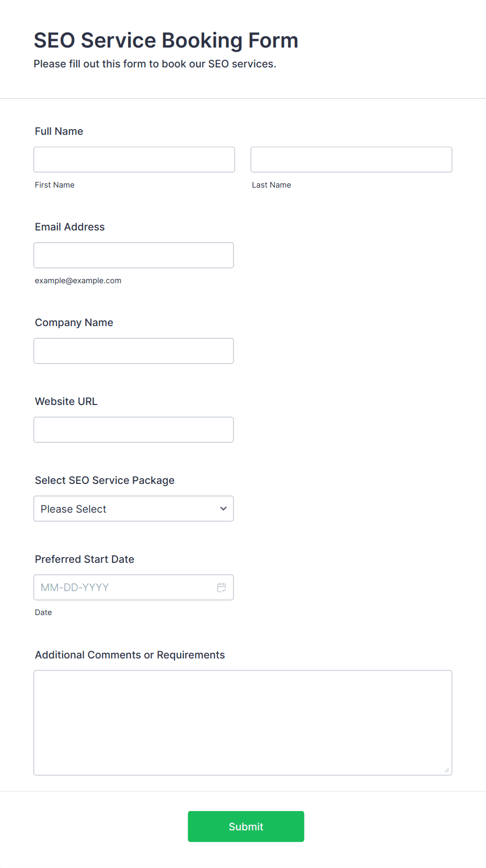Click the Additional Comments or Requirements label
The height and width of the screenshot is (868, 486).
tap(130, 655)
